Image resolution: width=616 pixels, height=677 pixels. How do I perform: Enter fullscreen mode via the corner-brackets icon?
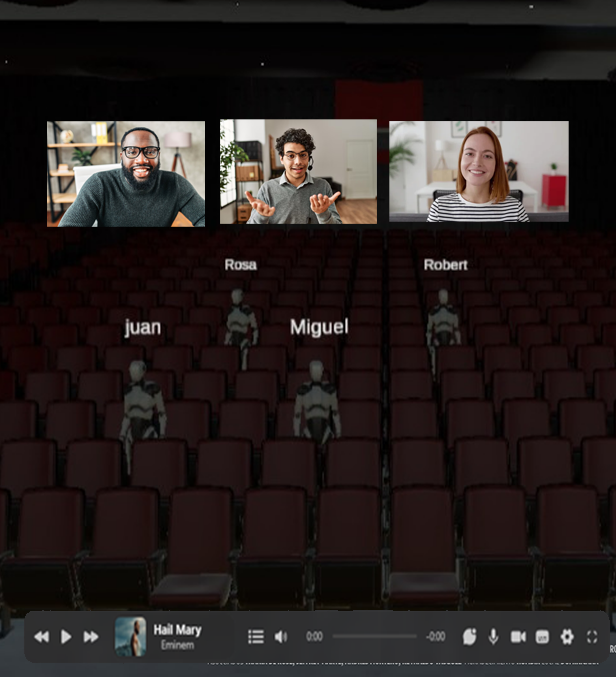[592, 637]
